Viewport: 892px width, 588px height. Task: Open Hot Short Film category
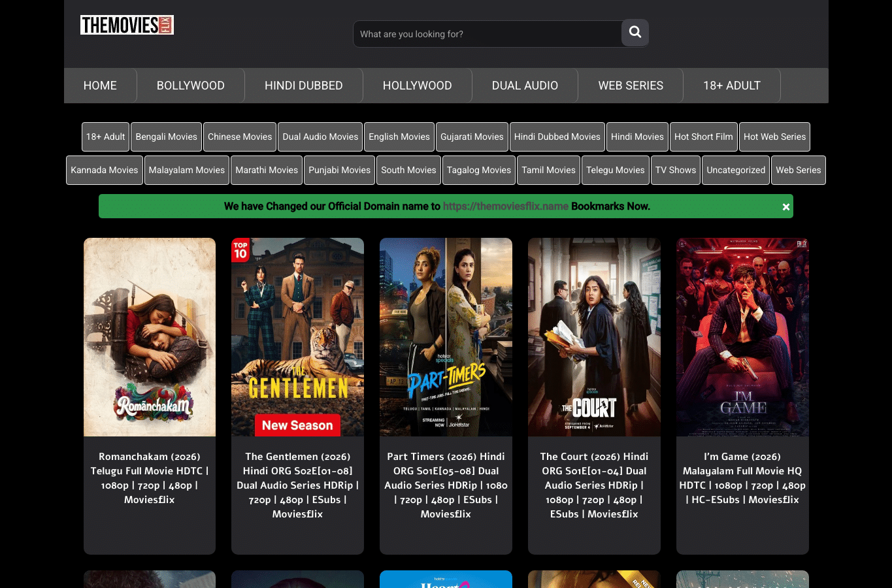click(704, 137)
